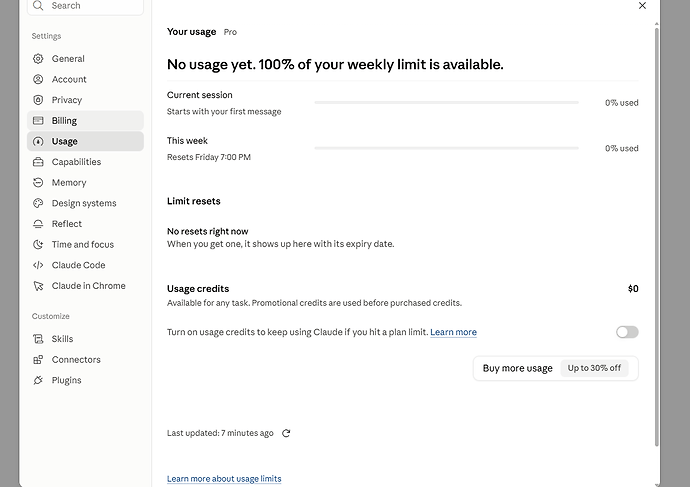Open Plugins under Customize
690x487 pixels.
85,380
